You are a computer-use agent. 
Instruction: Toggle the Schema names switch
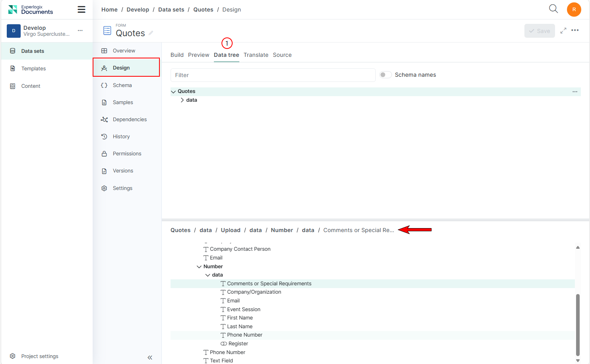pos(385,75)
